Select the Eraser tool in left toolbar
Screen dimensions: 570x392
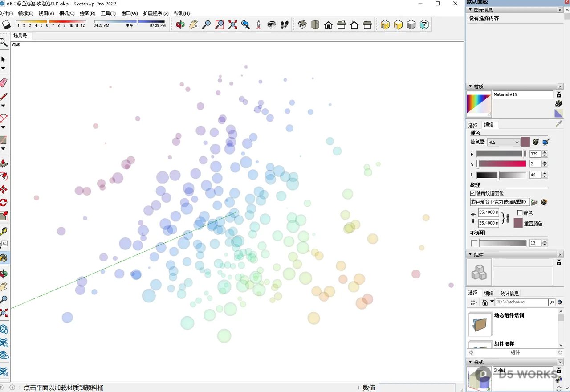(x=4, y=83)
